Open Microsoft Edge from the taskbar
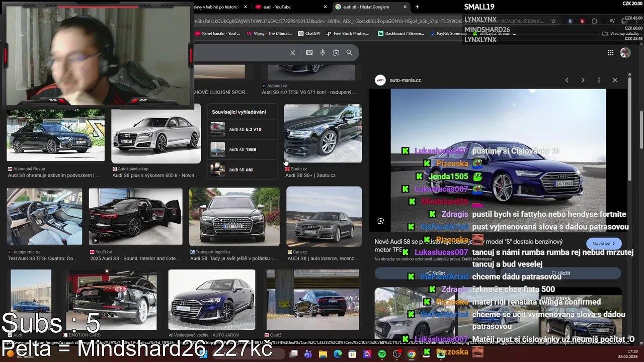Screen dimensions: 644x362 (338, 354)
